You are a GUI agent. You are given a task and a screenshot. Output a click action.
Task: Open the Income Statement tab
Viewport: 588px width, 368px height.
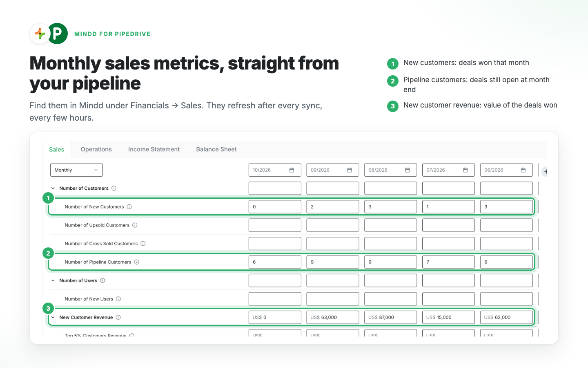(x=154, y=150)
